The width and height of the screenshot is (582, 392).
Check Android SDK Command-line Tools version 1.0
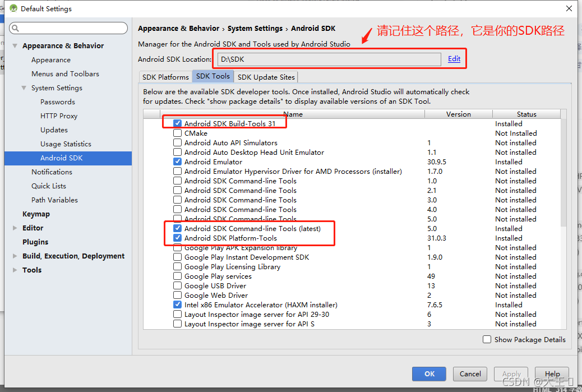tap(177, 181)
